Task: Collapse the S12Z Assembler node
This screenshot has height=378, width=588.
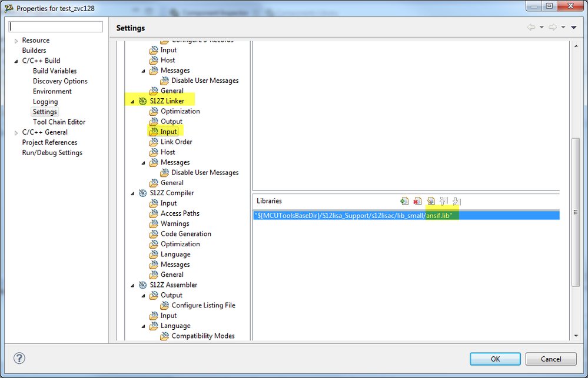Action: point(132,286)
